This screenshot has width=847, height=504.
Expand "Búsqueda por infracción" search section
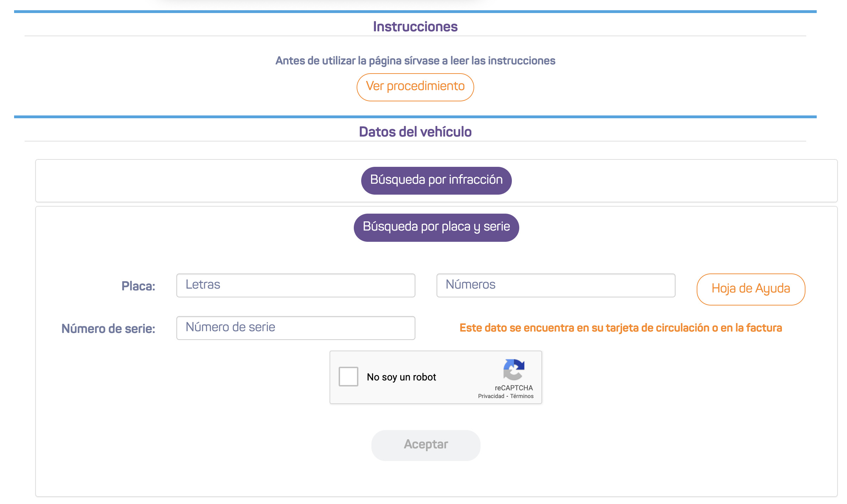click(x=436, y=181)
